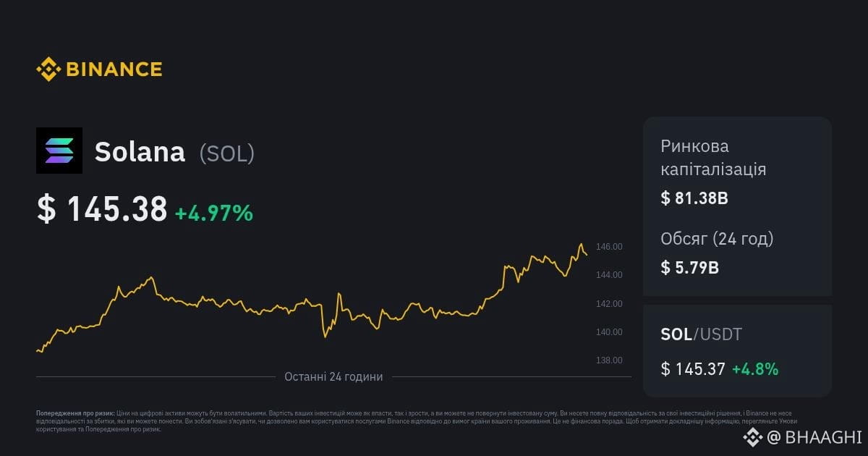Viewport: 868px width, 456px height.
Task: Click the +4.8% pair change
Action: pos(755,369)
